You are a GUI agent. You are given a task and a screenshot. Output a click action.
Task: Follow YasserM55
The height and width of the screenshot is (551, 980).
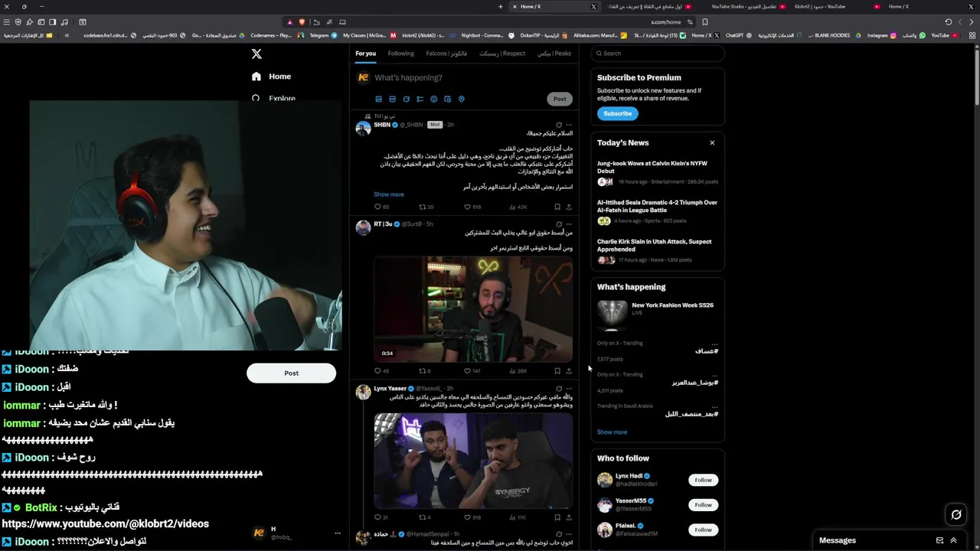[x=703, y=505]
